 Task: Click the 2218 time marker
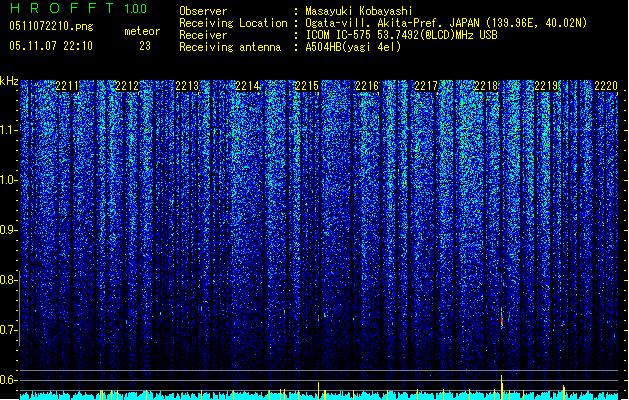[486, 86]
